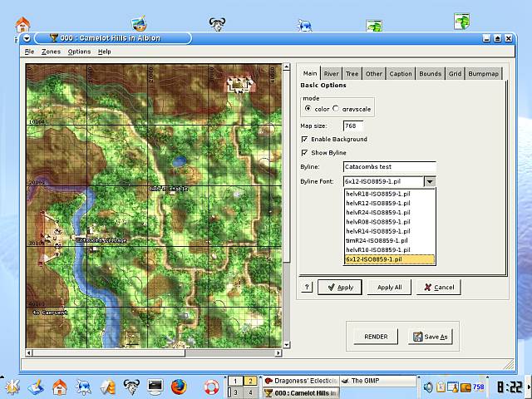Click the Firefox icon in the taskbar
The width and height of the screenshot is (532, 399).
click(179, 387)
